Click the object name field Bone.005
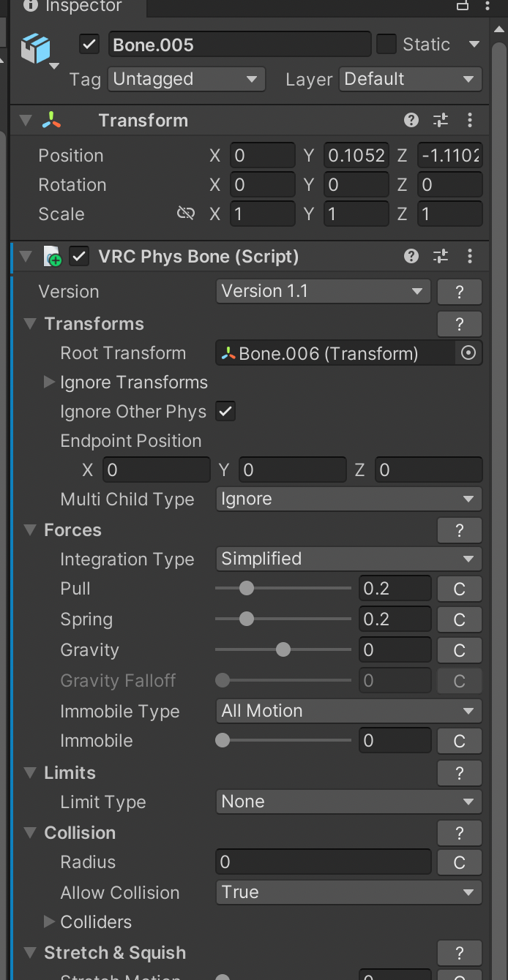The width and height of the screenshot is (508, 980). [x=239, y=45]
